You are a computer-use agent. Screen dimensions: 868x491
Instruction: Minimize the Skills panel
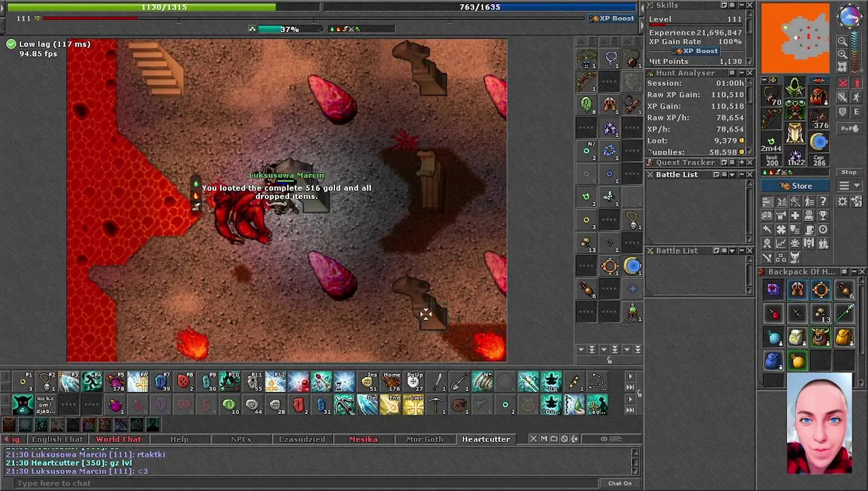click(x=741, y=5)
